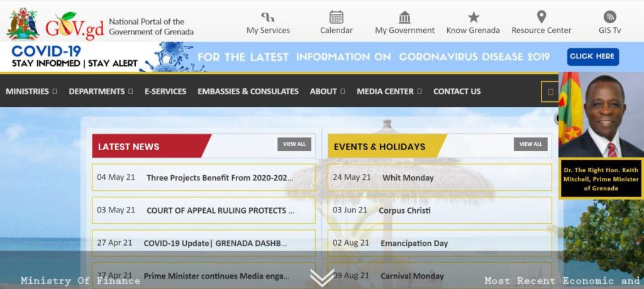The height and width of the screenshot is (289, 644).
Task: Open the Court of Appeal ruling news
Action: (x=220, y=210)
